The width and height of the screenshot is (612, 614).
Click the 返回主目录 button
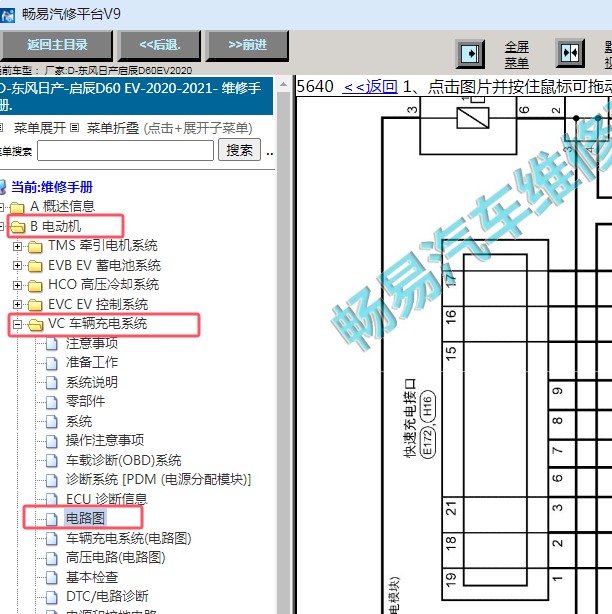[x=57, y=45]
